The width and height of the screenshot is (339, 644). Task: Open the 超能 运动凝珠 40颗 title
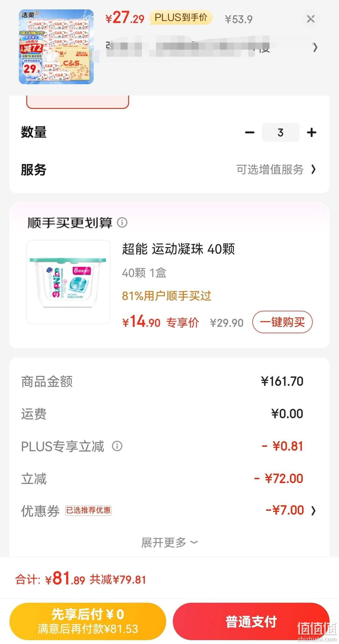[x=178, y=249]
